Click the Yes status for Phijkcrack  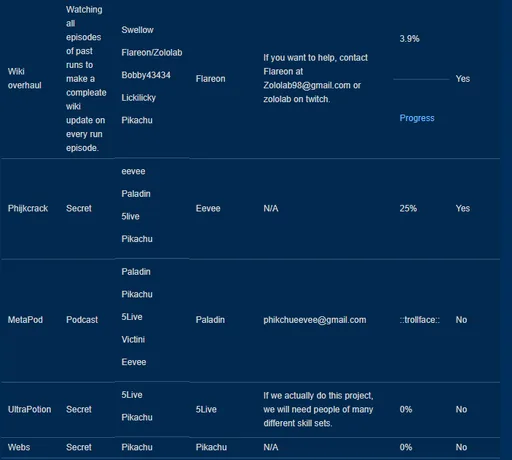point(463,208)
